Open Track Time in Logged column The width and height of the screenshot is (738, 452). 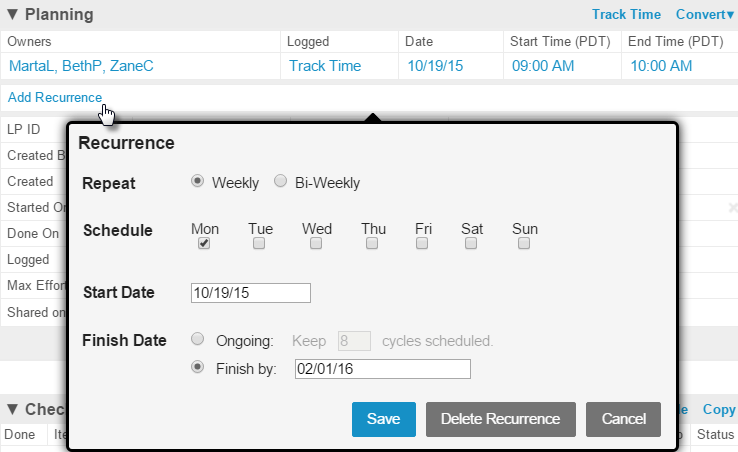(325, 66)
